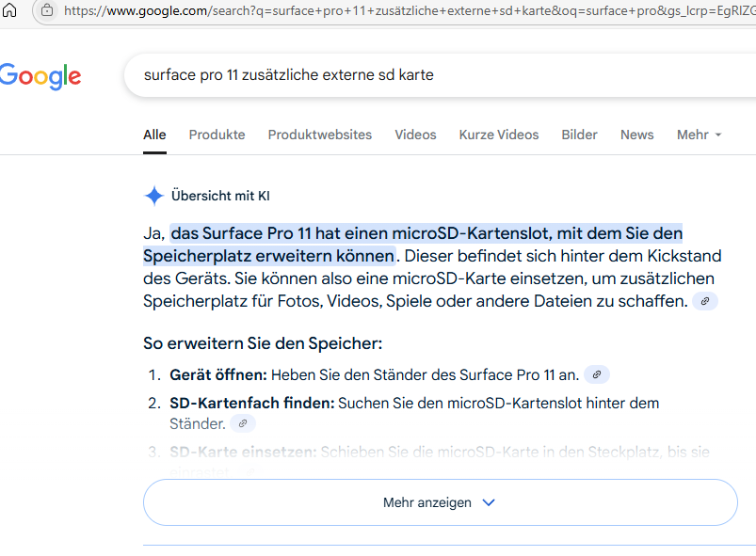Open the News tab
Viewport: 756px width, 556px height.
(637, 135)
